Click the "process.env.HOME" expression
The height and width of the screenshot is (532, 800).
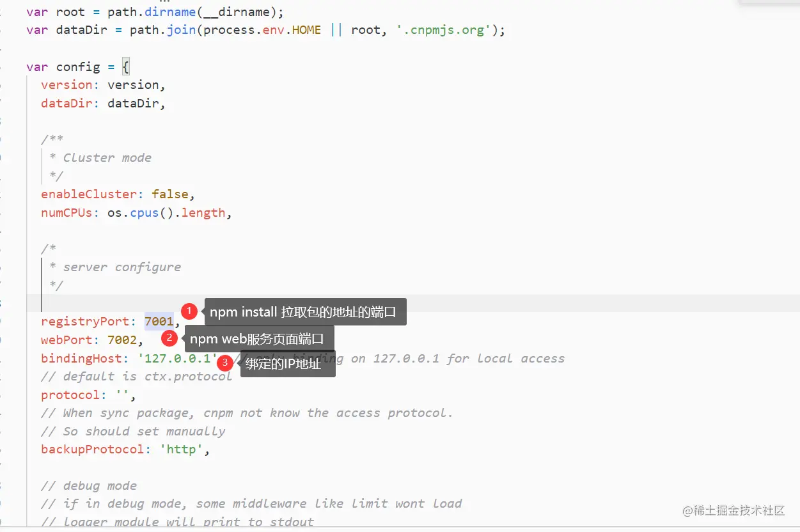click(262, 30)
